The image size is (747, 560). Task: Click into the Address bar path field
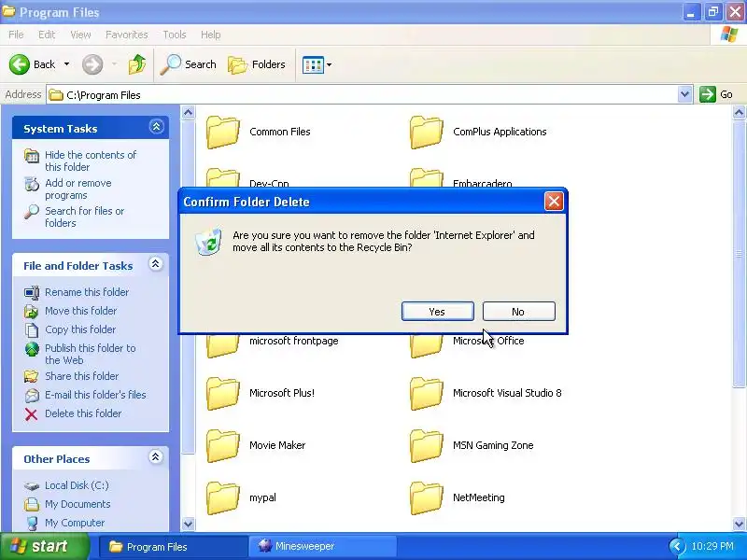click(x=362, y=95)
